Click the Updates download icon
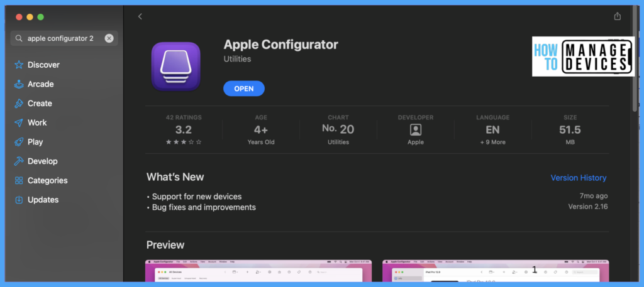 point(19,200)
